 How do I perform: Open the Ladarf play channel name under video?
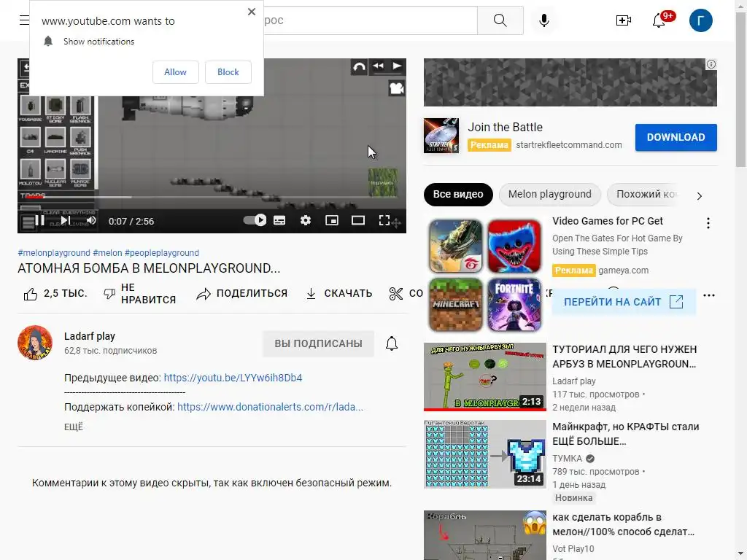[90, 336]
